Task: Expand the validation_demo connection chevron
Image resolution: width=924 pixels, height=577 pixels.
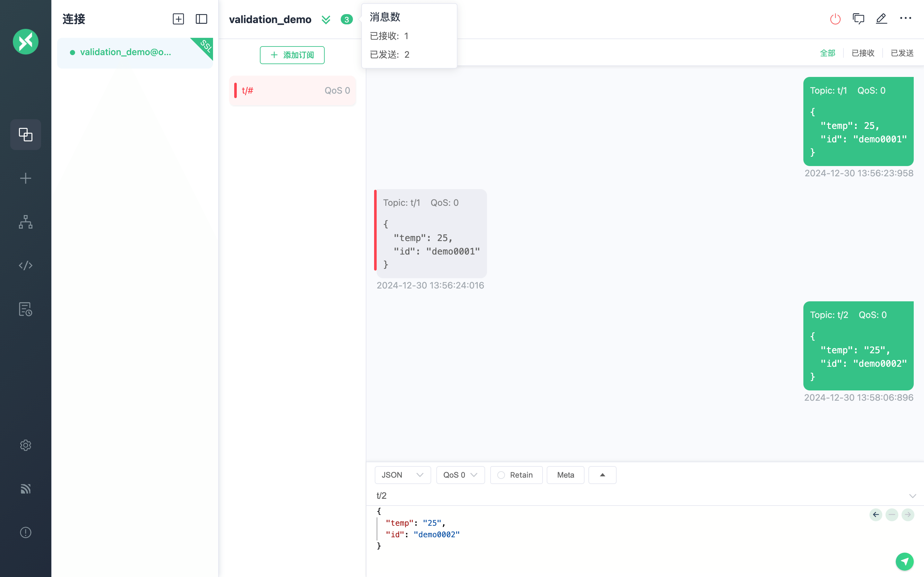Action: coord(326,19)
